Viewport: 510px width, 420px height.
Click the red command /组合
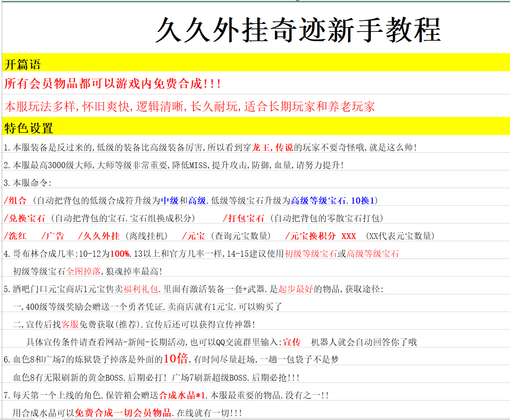[x=15, y=200]
